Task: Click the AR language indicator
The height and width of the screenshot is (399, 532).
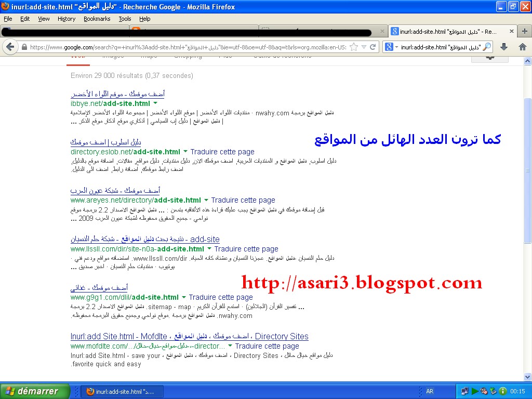Action: click(430, 391)
